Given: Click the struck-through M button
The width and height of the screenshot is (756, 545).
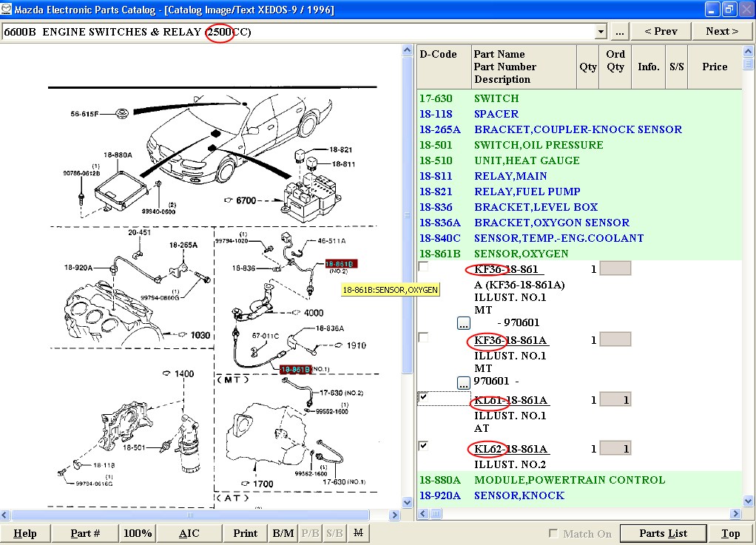Looking at the screenshot, I should click(358, 533).
